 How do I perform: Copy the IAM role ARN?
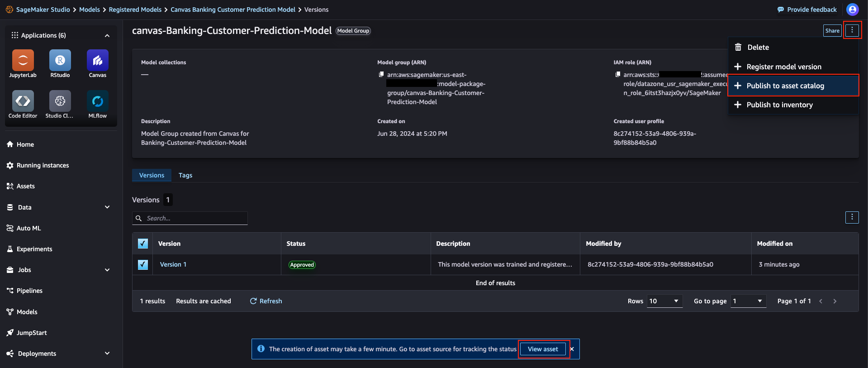(x=617, y=74)
